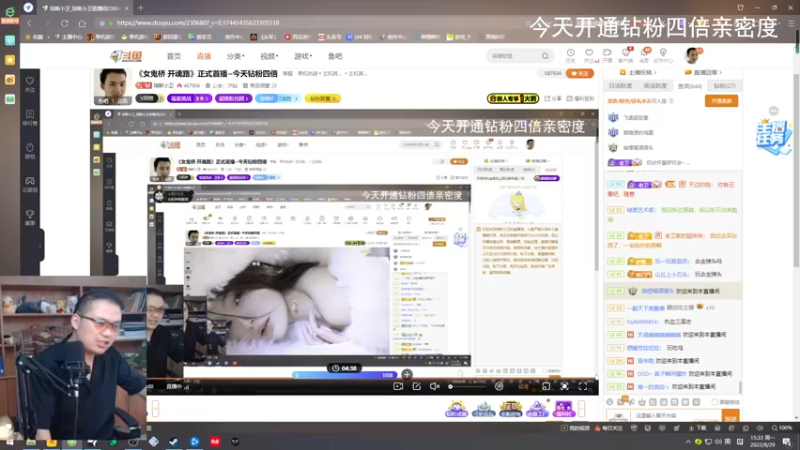Toggle 屏蔽特效 checkbox
Image resolution: width=800 pixels, height=450 pixels.
click(x=715, y=402)
